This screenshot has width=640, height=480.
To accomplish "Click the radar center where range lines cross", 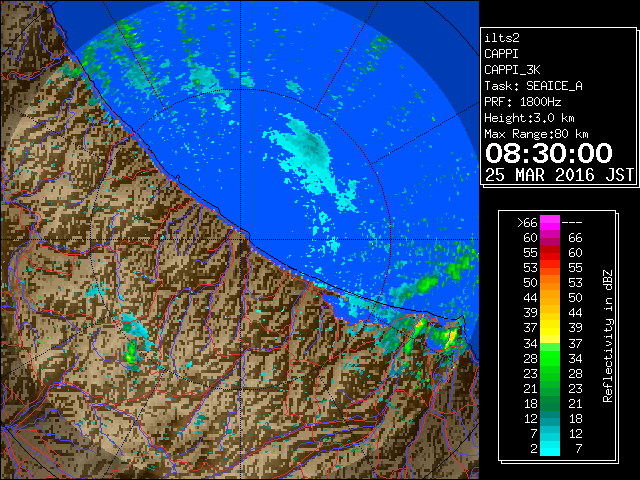I will pyautogui.click(x=240, y=239).
